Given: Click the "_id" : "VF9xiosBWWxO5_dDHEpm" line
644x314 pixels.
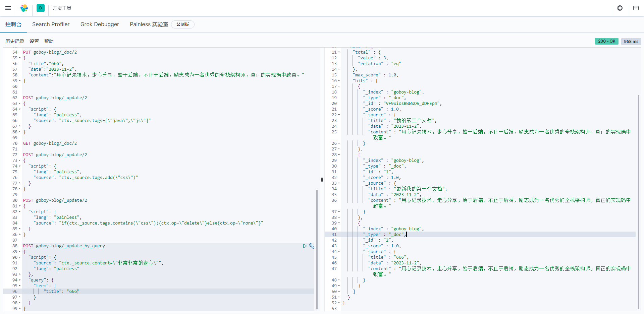Looking at the screenshot, I should click(x=402, y=104).
